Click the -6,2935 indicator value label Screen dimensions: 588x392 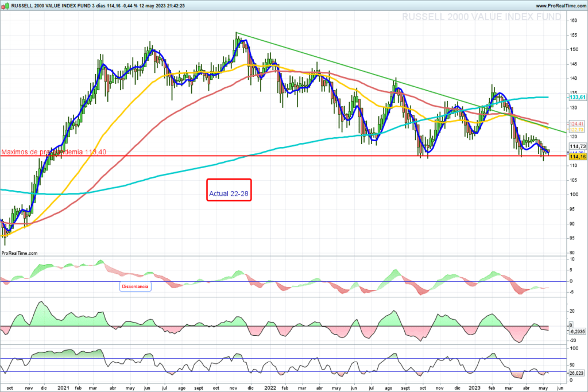tap(577, 332)
